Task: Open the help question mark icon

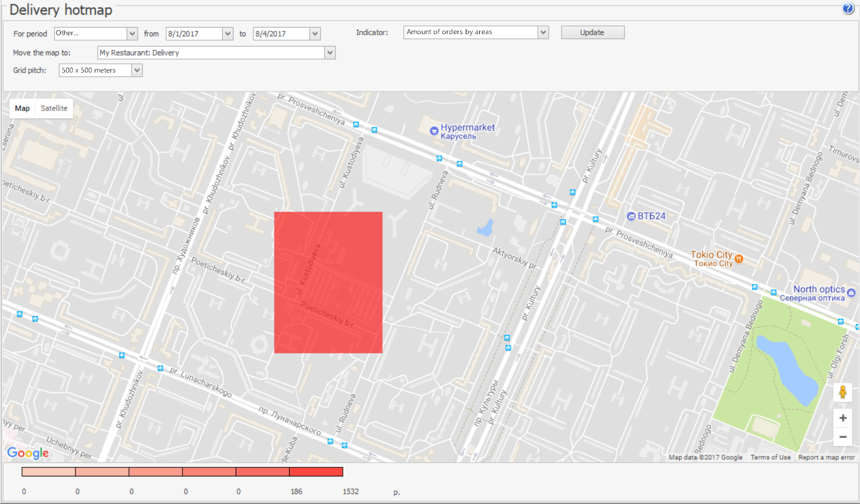Action: pyautogui.click(x=848, y=8)
